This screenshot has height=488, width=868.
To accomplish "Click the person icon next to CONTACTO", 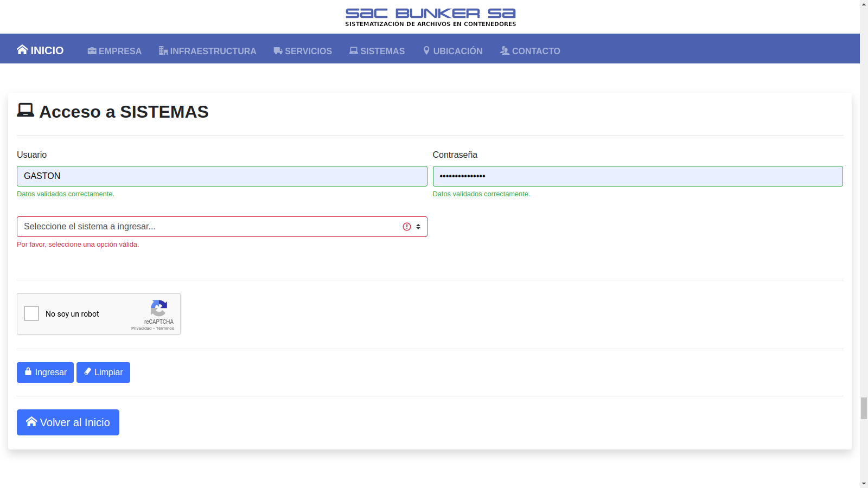I will [x=505, y=51].
